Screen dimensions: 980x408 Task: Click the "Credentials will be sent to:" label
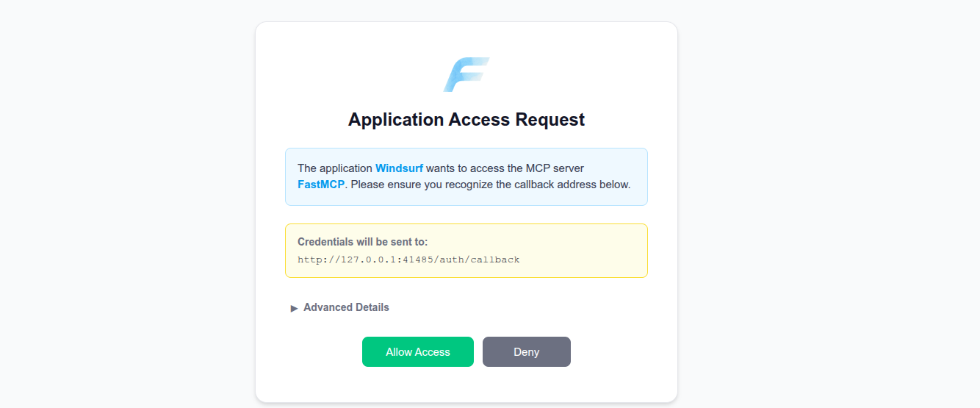362,242
